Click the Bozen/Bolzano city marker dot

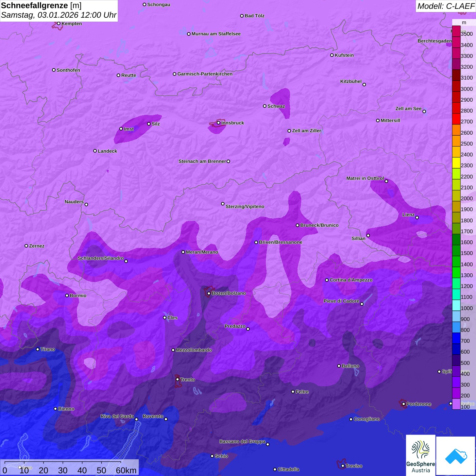209,293
